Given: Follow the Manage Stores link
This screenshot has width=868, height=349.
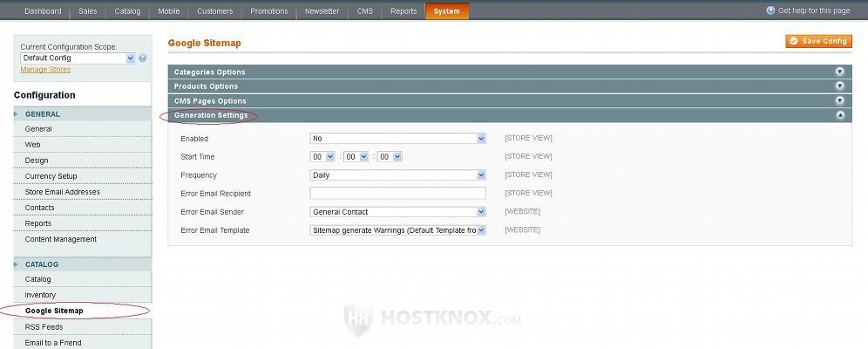Looking at the screenshot, I should (x=45, y=70).
